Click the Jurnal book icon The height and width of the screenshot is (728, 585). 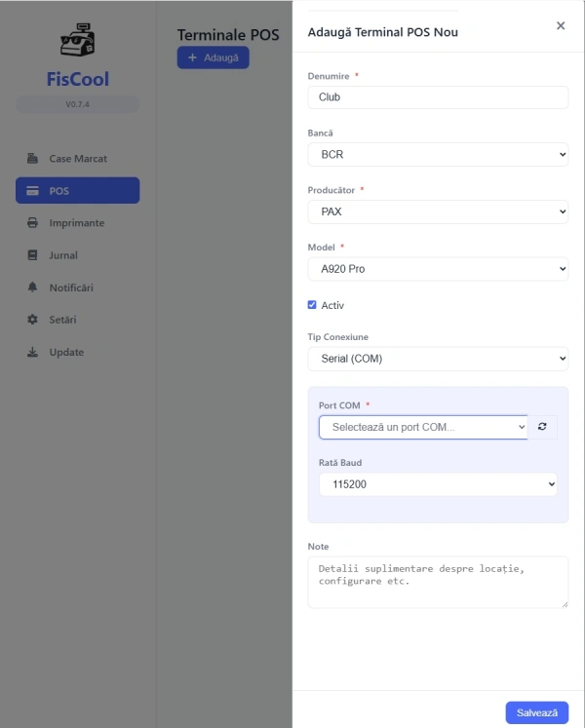tap(32, 255)
